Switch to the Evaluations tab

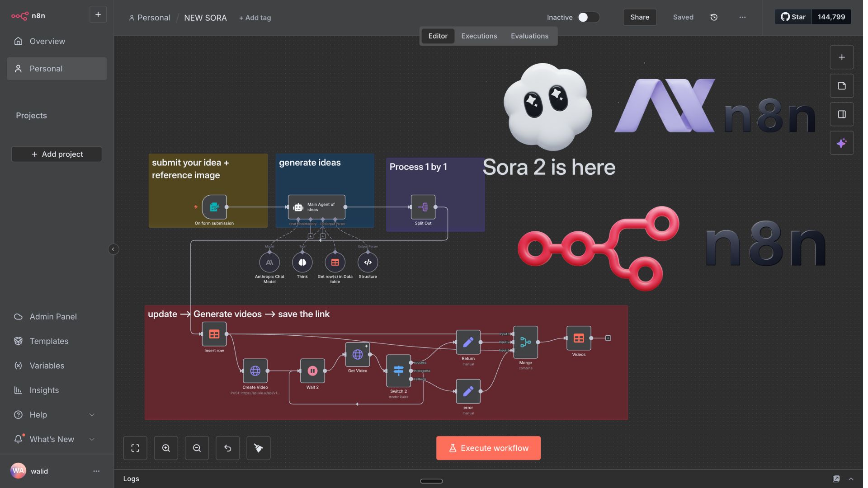pos(529,36)
